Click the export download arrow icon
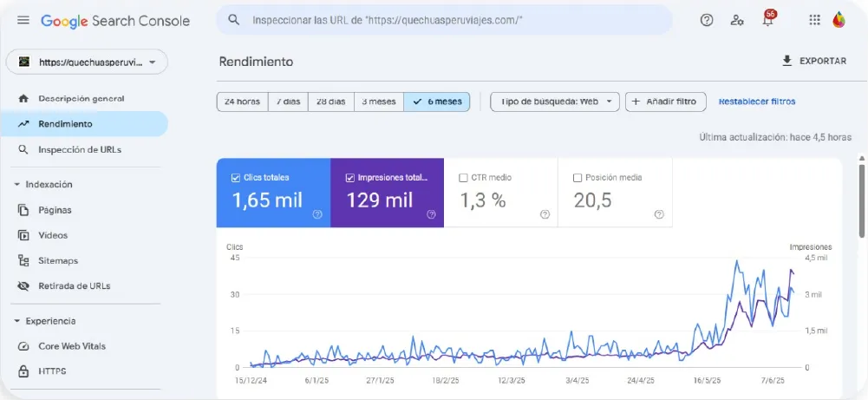 pyautogui.click(x=787, y=61)
